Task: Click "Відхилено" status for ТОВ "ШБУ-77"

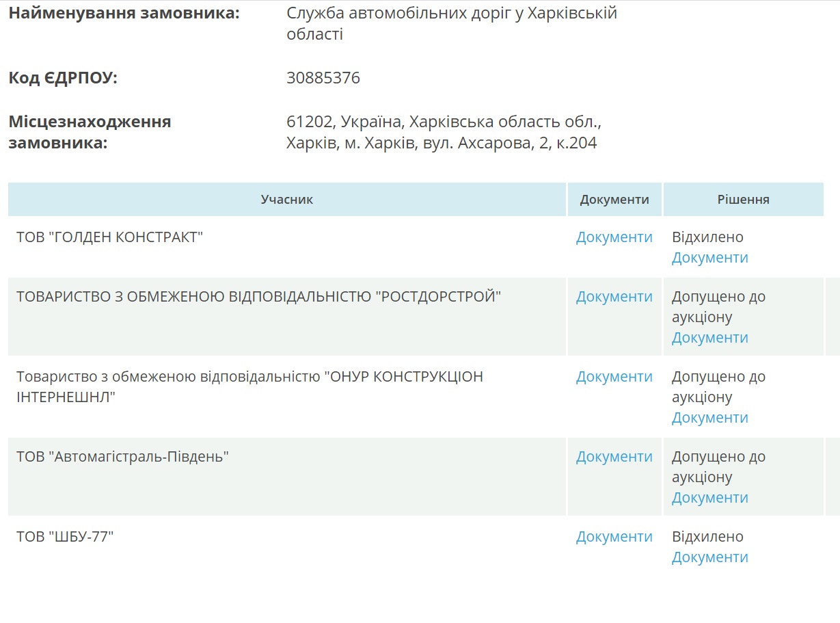Action: coord(707,537)
